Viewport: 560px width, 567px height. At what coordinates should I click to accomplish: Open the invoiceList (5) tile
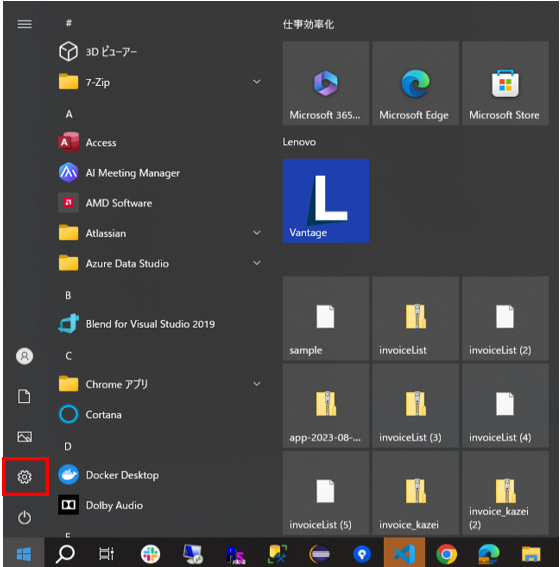point(326,493)
